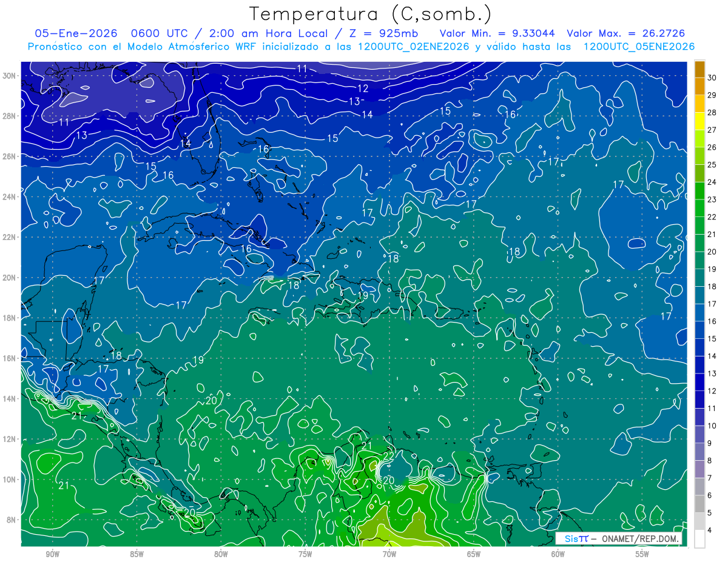
Task: Select the purple swatch between 7 and 8
Action: pos(699,469)
